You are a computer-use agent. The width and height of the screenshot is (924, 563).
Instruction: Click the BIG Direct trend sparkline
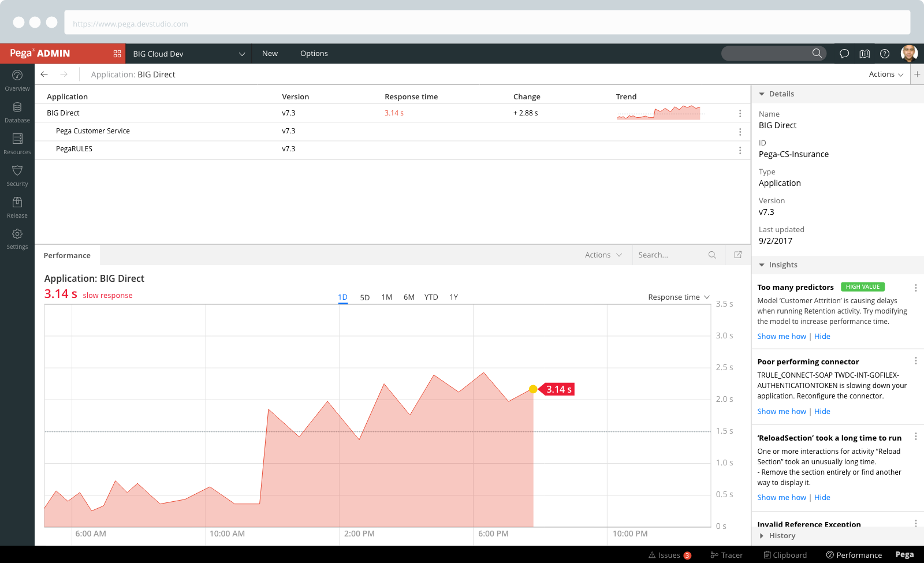coord(659,113)
